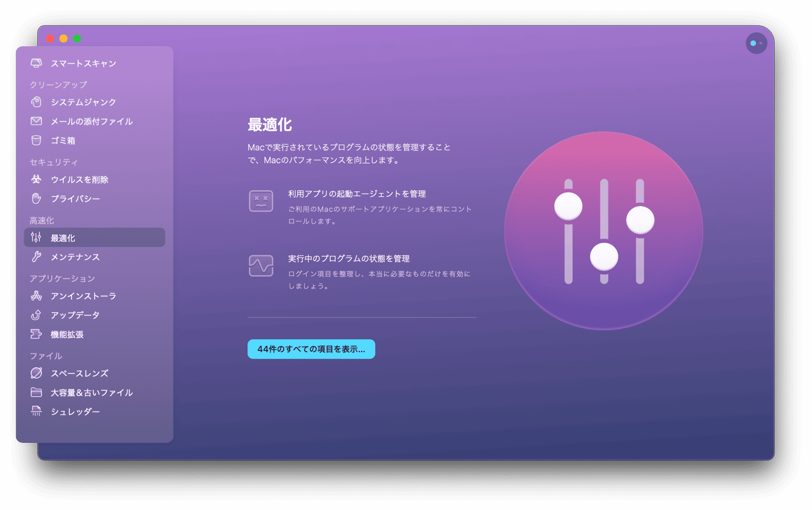This screenshot has height=510, width=812.
Task: Click the red close window button
Action: [50, 38]
